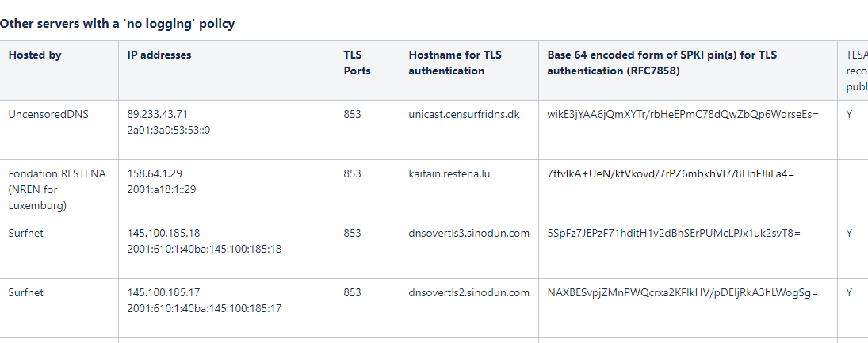Click the "Hosted by" column header
The image size is (868, 343).
[x=35, y=55]
